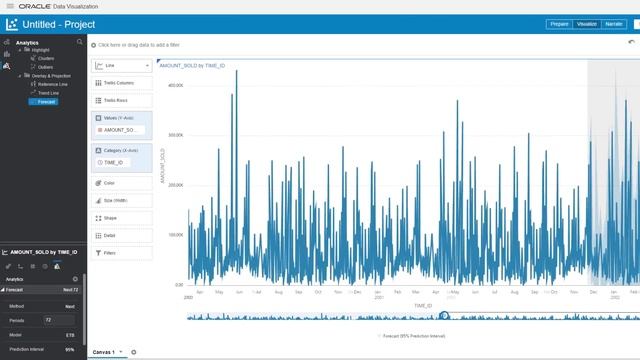640x360 pixels.
Task: Open the Data Elements pane icon
Action: pyautogui.click(x=7, y=42)
